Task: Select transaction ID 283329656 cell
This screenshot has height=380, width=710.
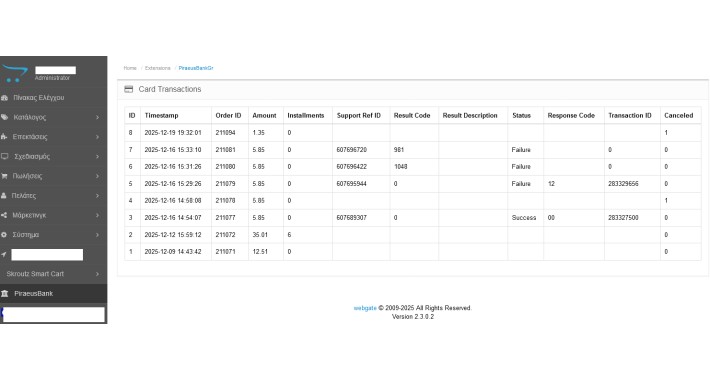Action: tap(623, 184)
